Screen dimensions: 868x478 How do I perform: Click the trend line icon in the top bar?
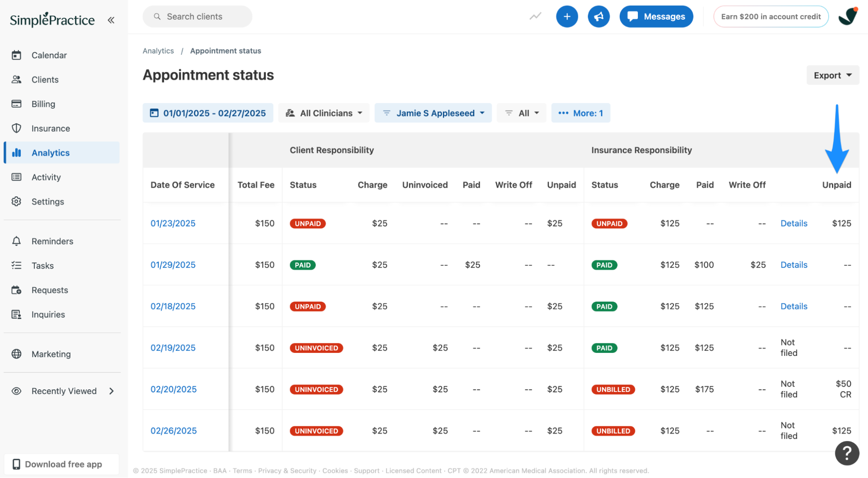[x=535, y=17]
